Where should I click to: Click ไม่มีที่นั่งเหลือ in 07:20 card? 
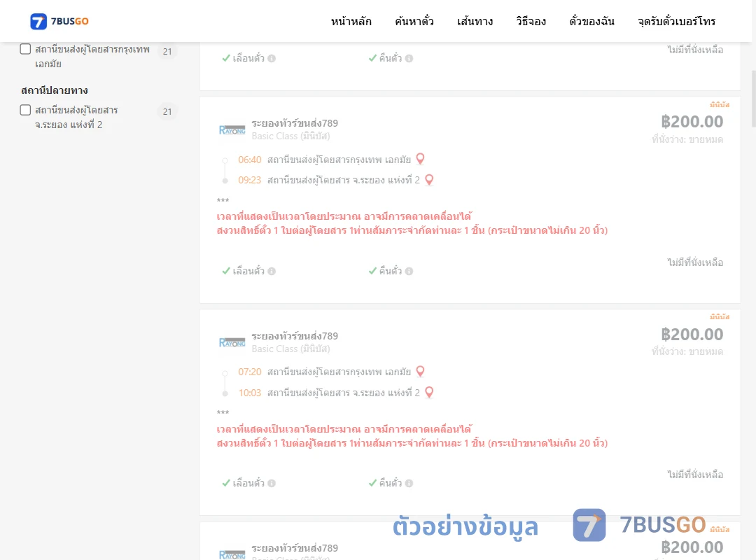click(x=695, y=475)
